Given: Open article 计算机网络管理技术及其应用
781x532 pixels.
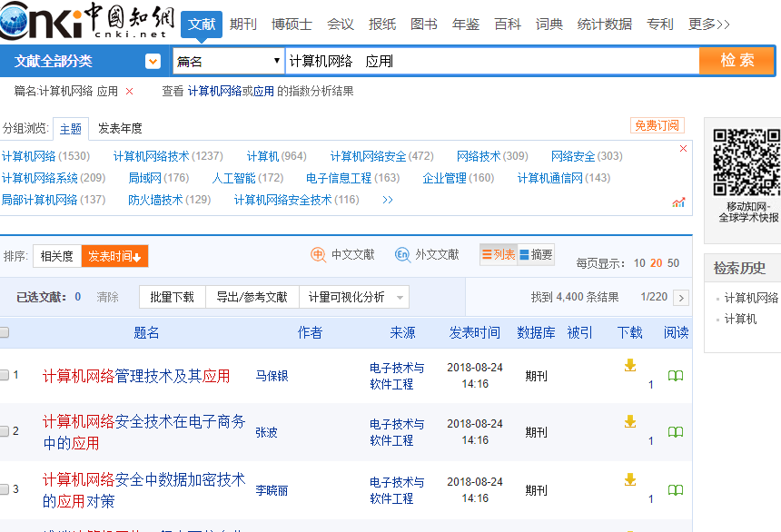Looking at the screenshot, I should pyautogui.click(x=136, y=376).
